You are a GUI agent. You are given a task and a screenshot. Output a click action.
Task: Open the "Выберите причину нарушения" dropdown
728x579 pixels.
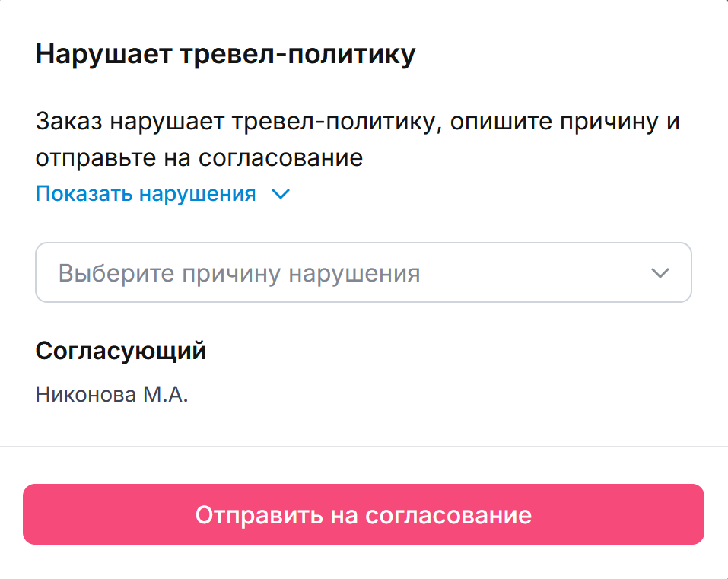coord(363,272)
